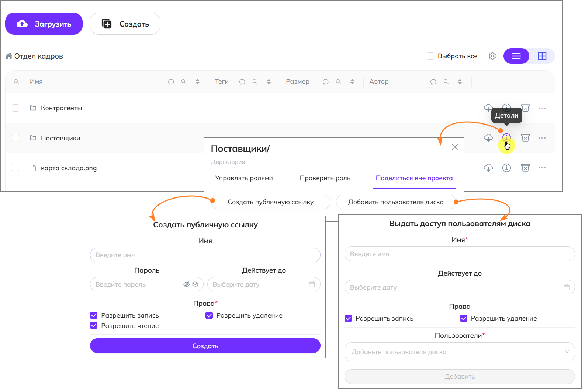The height and width of the screenshot is (392, 585).
Task: Switch to Управлять ролями tab
Action: pos(244,178)
